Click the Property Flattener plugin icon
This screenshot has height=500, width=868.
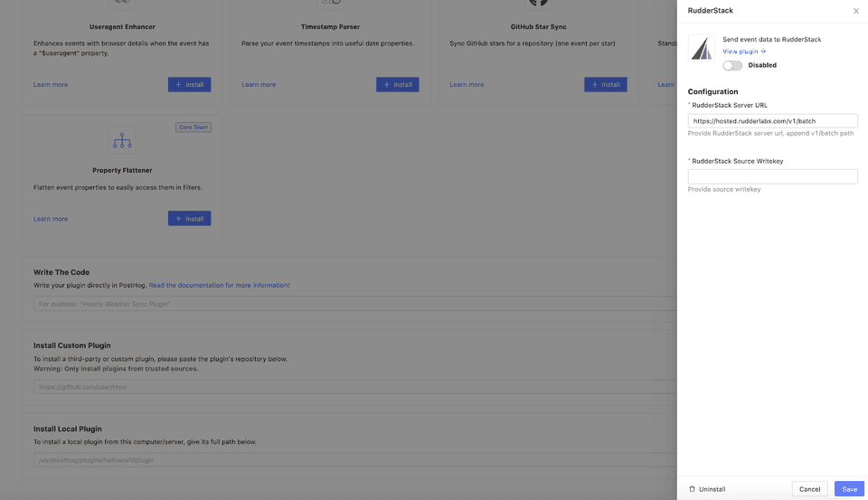pyautogui.click(x=122, y=141)
